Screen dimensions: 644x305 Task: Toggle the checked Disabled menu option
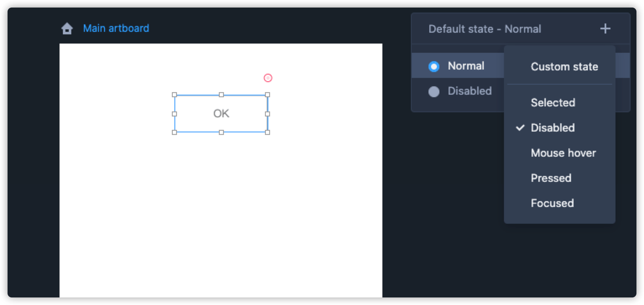(553, 128)
